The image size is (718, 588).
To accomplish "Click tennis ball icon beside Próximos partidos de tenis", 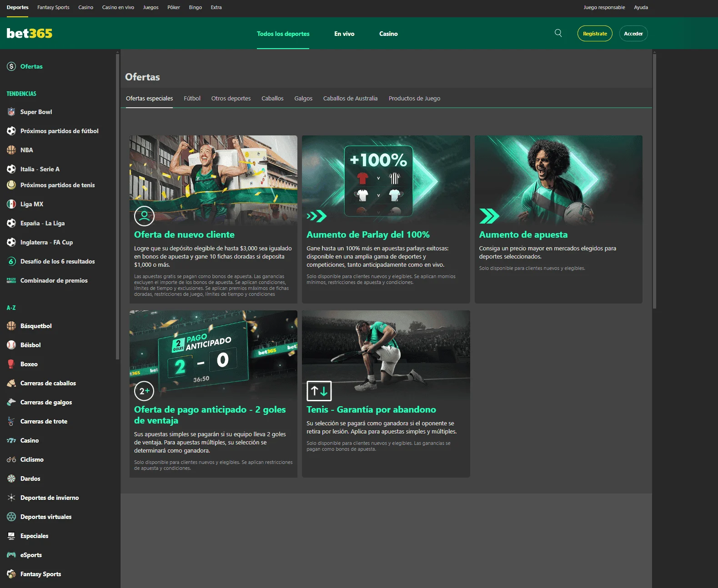I will click(11, 185).
